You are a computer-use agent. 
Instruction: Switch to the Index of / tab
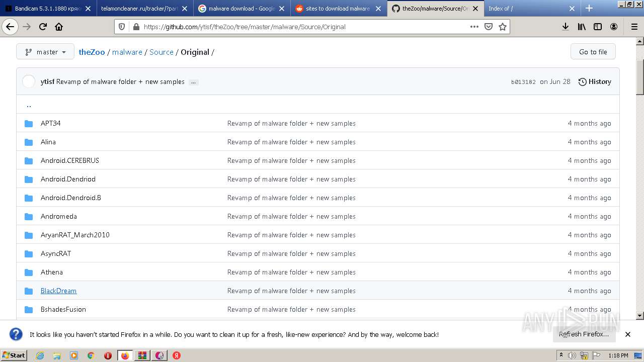(x=531, y=8)
